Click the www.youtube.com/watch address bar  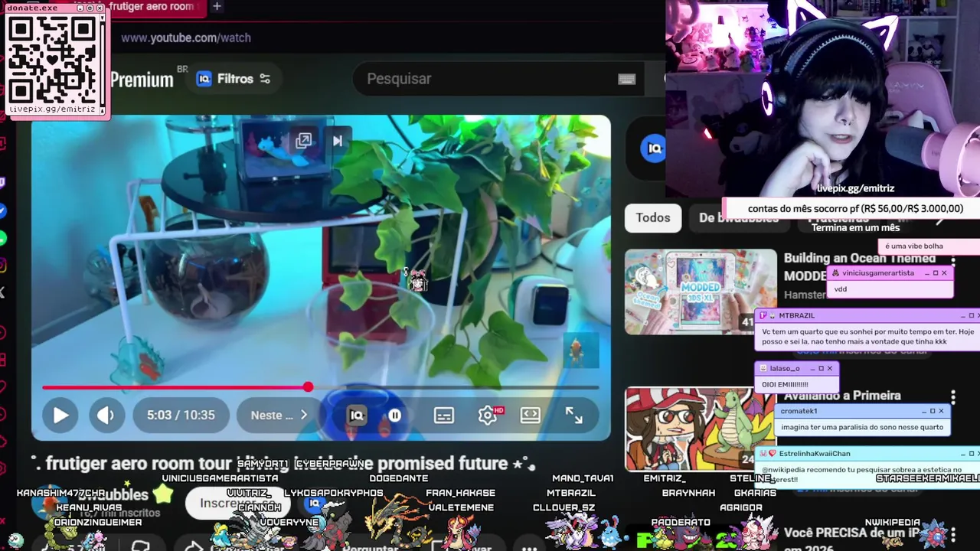(x=186, y=37)
